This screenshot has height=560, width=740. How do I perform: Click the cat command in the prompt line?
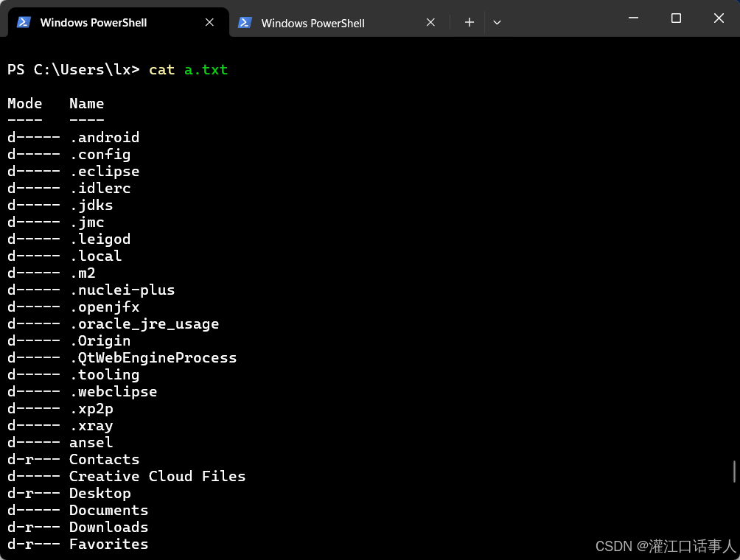161,69
